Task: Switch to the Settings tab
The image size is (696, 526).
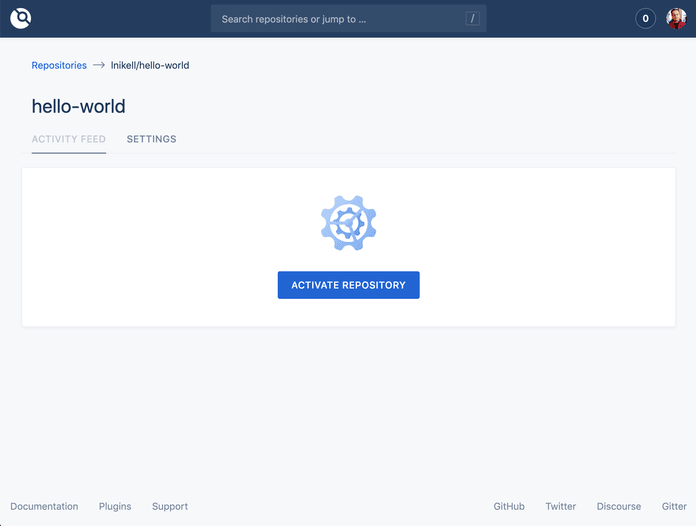Action: click(x=151, y=139)
